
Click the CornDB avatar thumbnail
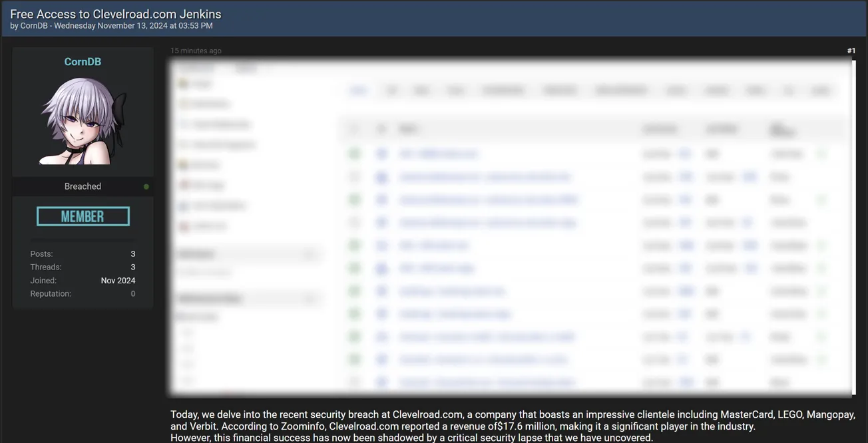point(83,120)
